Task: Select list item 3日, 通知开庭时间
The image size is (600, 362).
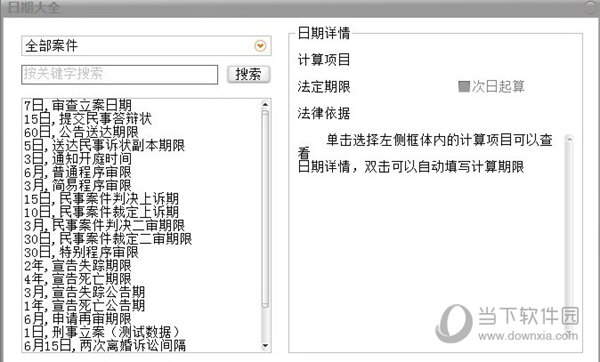Action: click(x=78, y=159)
